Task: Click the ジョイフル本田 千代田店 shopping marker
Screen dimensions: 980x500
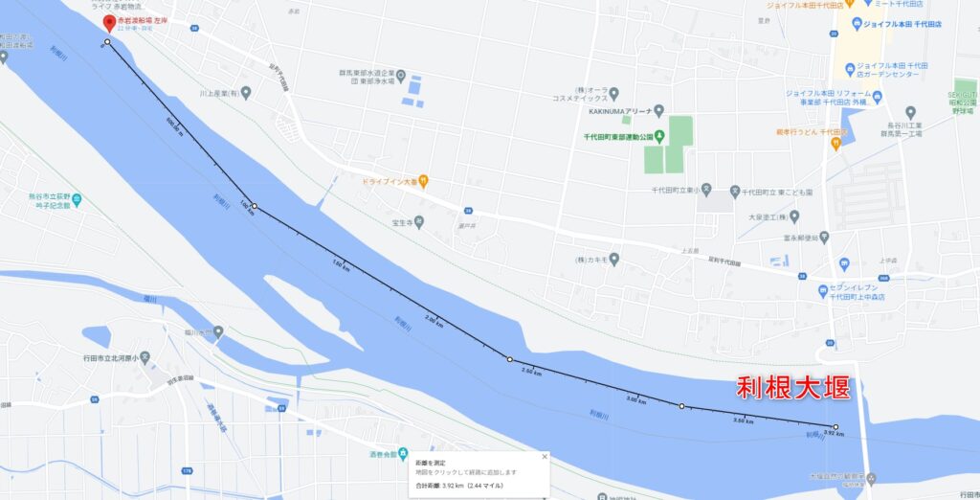Action: (x=857, y=24)
